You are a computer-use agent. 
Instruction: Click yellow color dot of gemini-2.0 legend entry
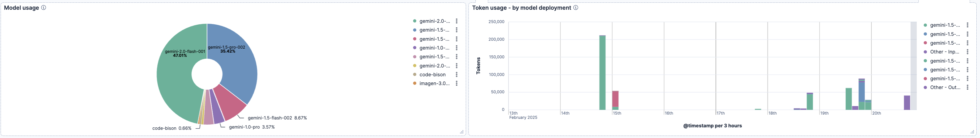[x=415, y=66]
